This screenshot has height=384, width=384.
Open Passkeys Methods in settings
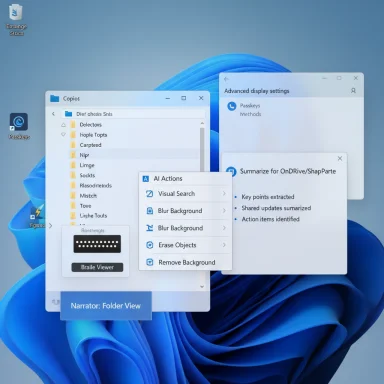coord(250,110)
